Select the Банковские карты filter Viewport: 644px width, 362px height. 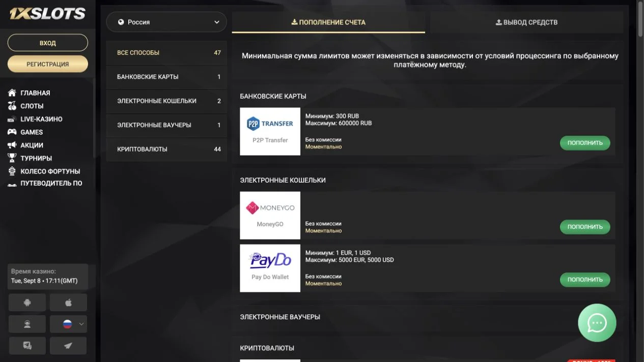(166, 77)
